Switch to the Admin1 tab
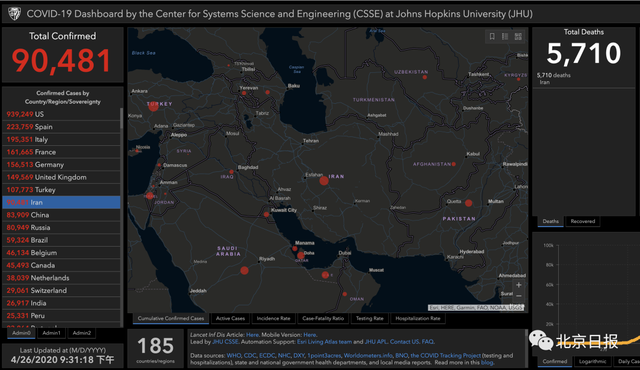640x370 pixels. point(51,333)
